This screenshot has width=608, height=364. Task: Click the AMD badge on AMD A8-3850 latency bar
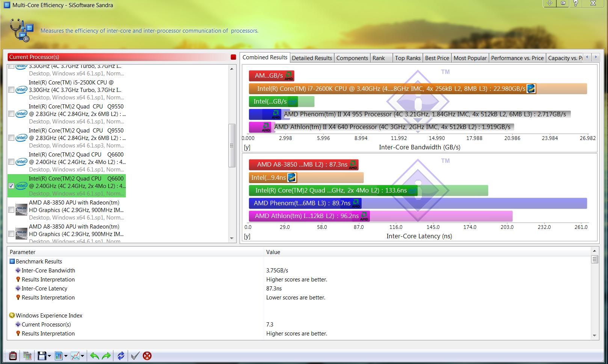pos(353,165)
